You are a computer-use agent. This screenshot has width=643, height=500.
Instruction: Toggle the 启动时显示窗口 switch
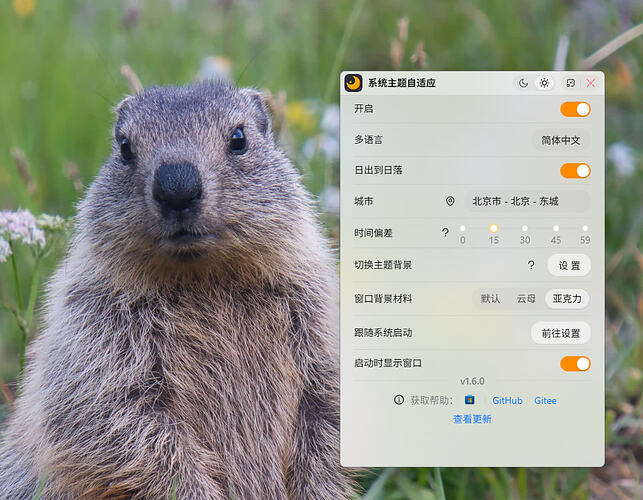[575, 363]
